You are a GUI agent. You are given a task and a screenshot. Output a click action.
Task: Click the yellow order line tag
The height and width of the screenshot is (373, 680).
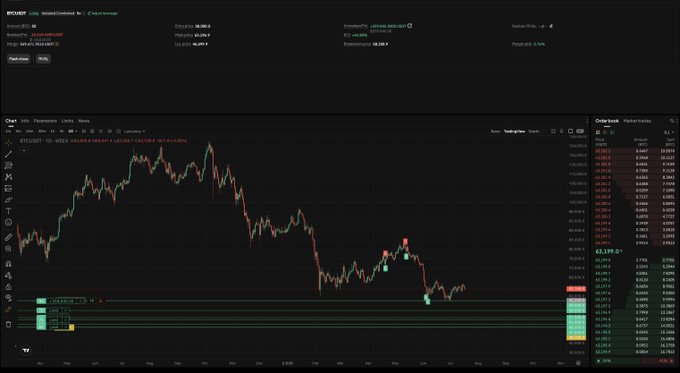click(72, 327)
